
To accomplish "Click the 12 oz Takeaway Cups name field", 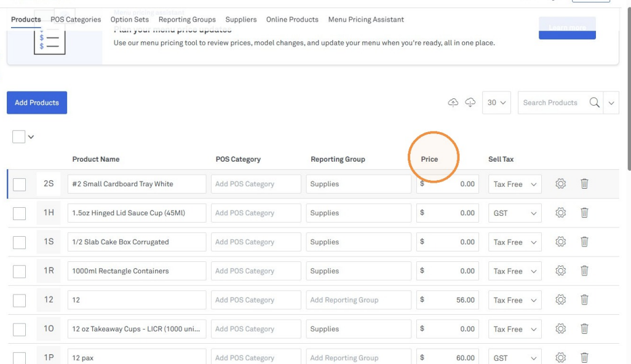I will pyautogui.click(x=137, y=328).
